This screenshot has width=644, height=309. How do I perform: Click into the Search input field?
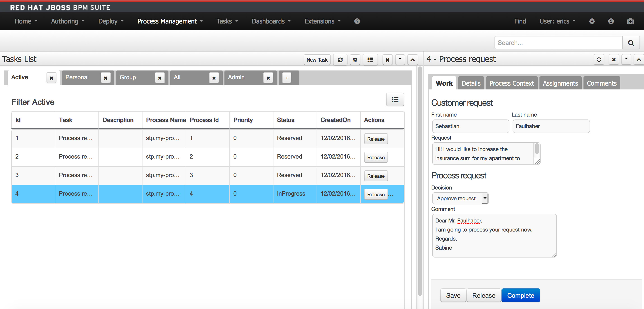tap(558, 43)
